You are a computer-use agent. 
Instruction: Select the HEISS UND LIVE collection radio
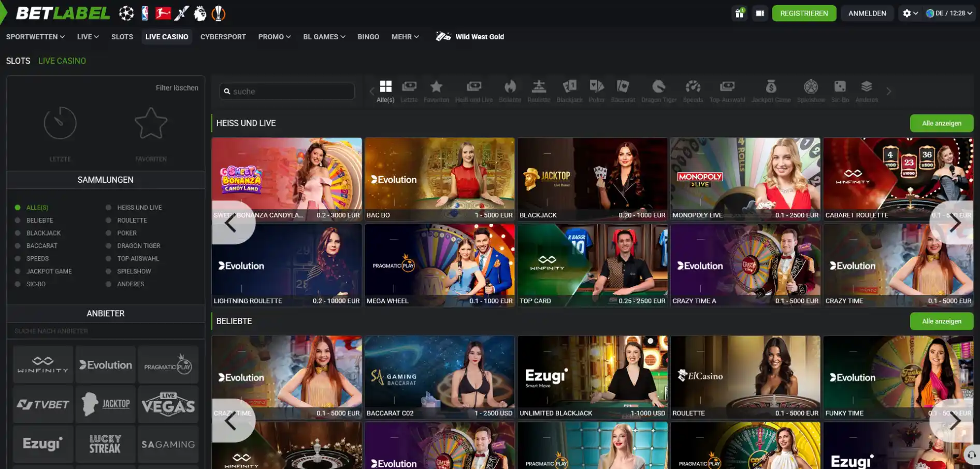coord(108,208)
